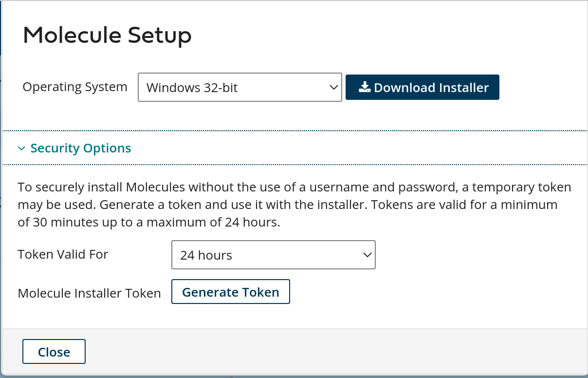This screenshot has width=588, height=378.
Task: Click the Molecule Installer Token label
Action: [89, 293]
